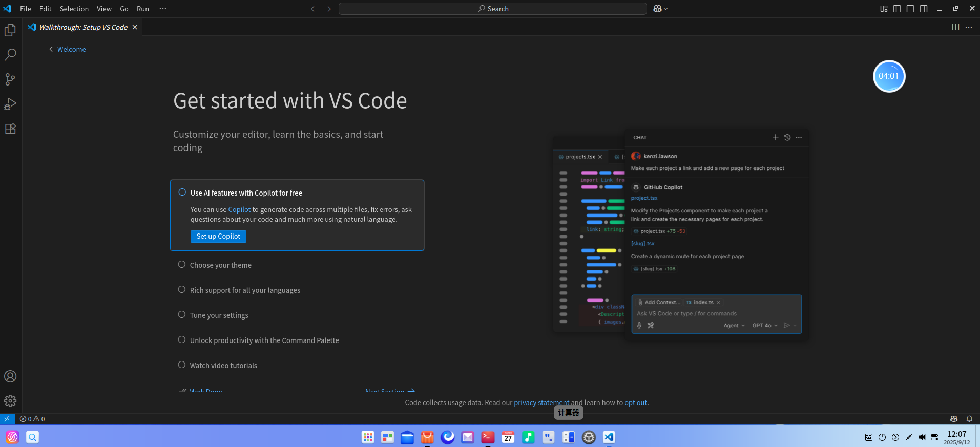Screen dimensions: 980x447
Task: Click the remote window status bar icon
Action: 7,419
